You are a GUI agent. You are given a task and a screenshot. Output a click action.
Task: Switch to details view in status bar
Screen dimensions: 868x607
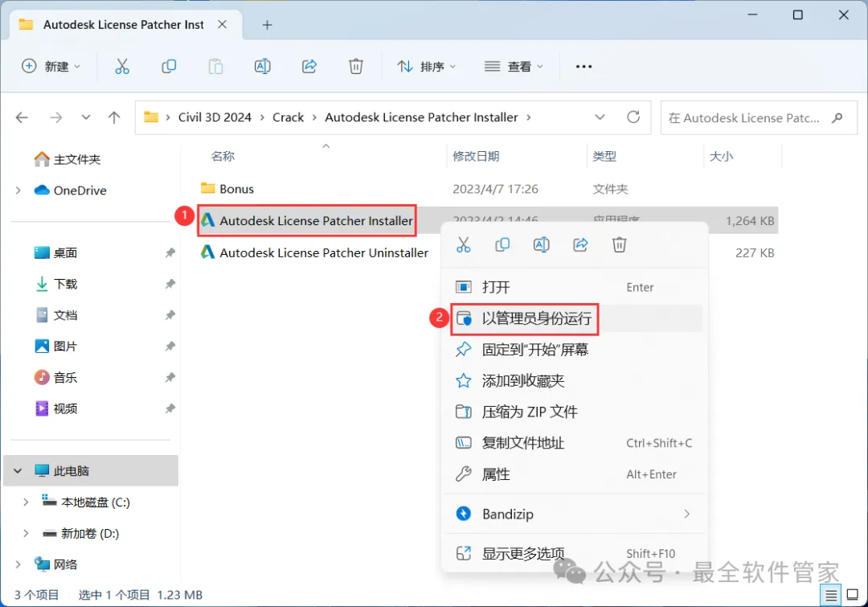point(831,596)
